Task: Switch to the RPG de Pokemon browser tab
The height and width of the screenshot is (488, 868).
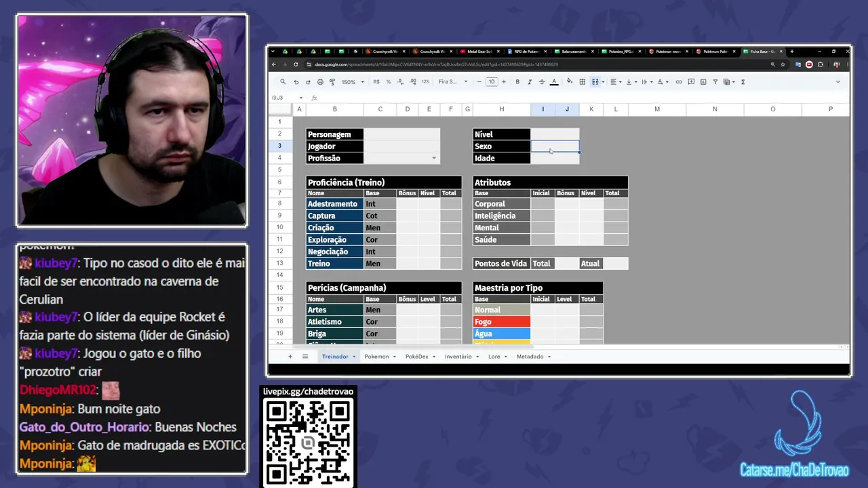Action: [526, 52]
